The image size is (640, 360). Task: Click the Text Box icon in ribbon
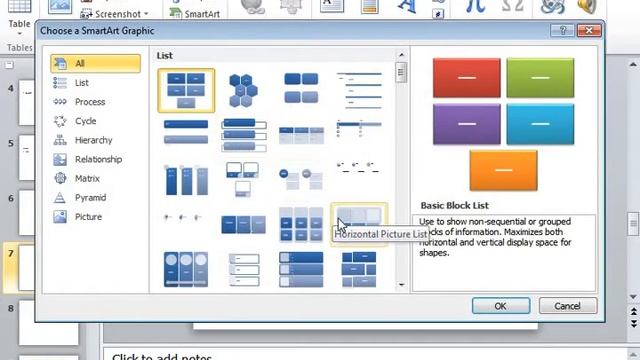(331, 7)
